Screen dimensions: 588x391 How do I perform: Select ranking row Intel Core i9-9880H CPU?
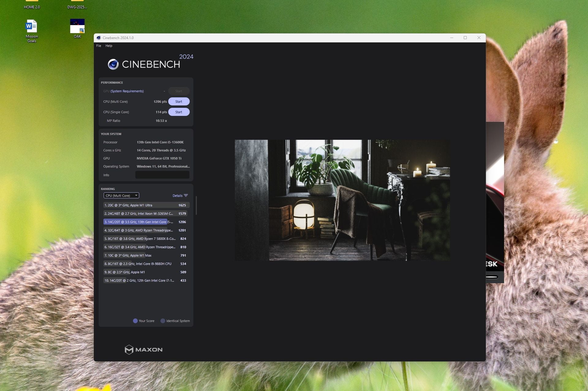click(x=146, y=264)
